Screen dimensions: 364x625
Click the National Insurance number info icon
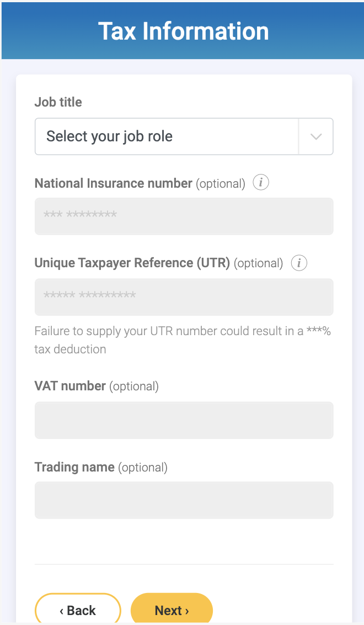pos(261,183)
